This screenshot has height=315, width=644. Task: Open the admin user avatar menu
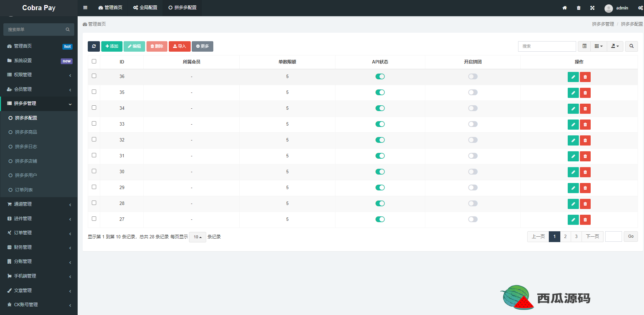click(616, 8)
